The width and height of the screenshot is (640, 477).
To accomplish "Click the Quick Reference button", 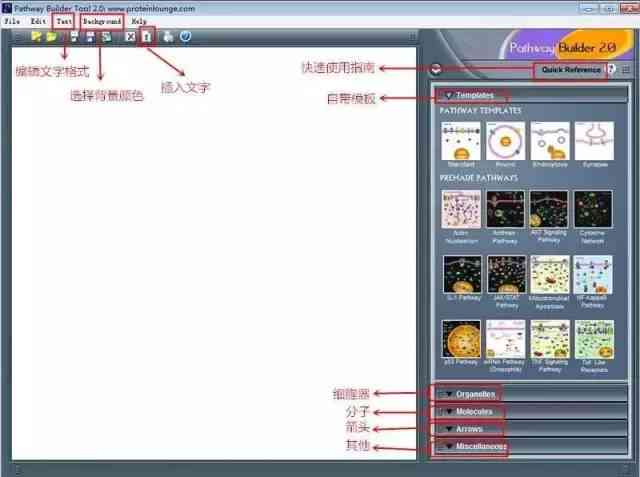I will pyautogui.click(x=571, y=70).
